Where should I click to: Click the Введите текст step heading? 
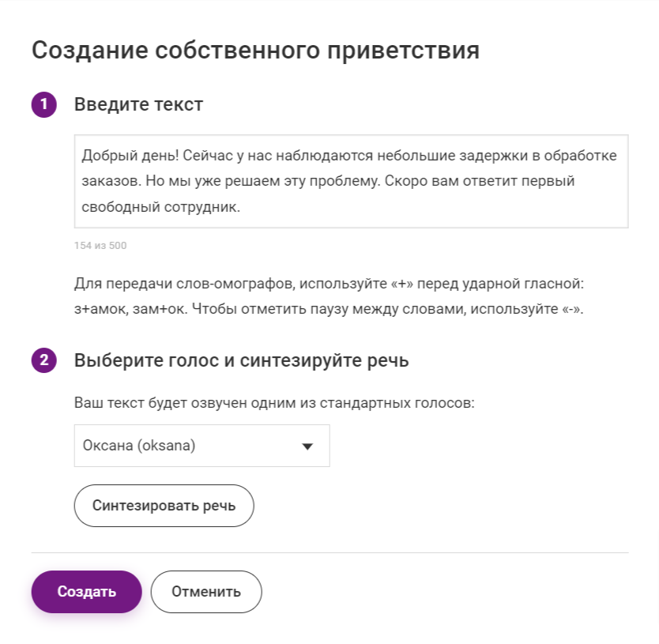[138, 105]
